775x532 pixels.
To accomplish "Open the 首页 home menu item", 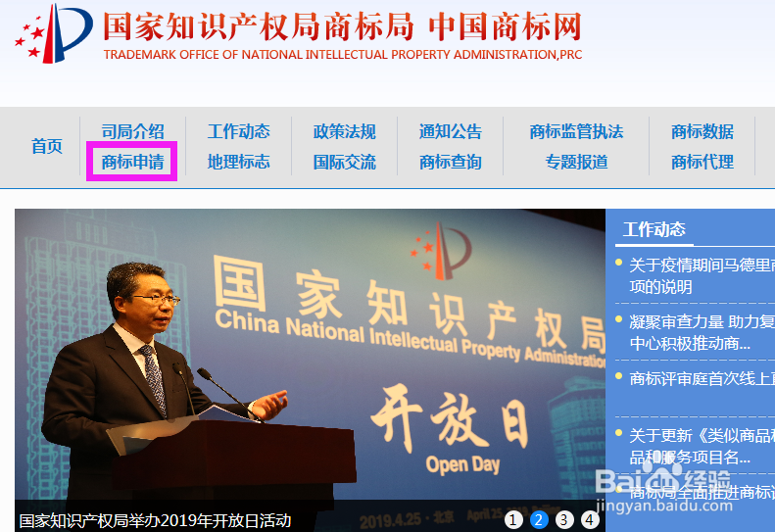I will click(x=47, y=146).
